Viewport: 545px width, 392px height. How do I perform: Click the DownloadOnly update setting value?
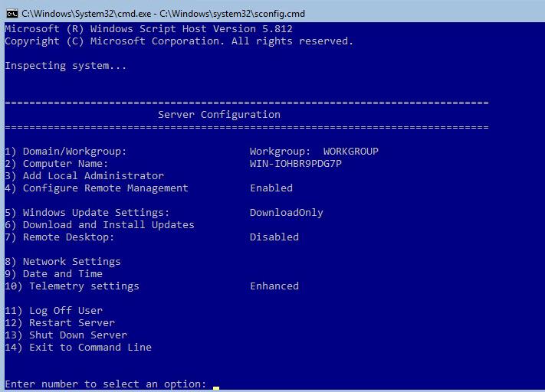click(287, 213)
